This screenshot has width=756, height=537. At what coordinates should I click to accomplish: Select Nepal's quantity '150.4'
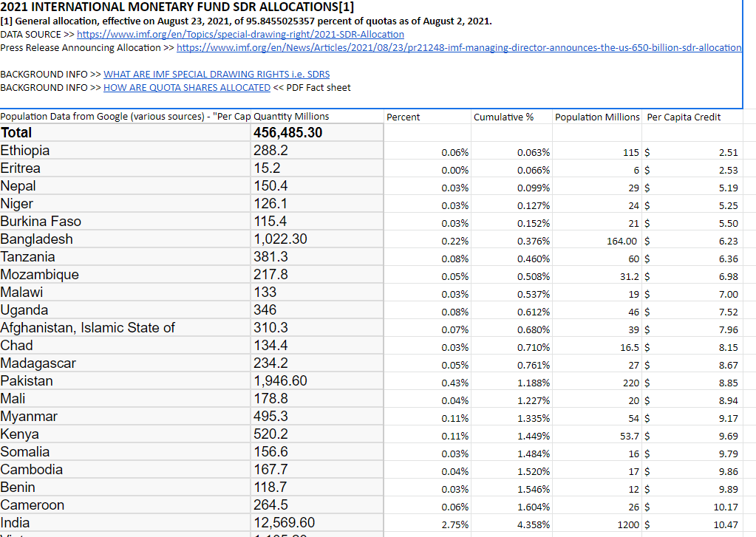pos(317,186)
